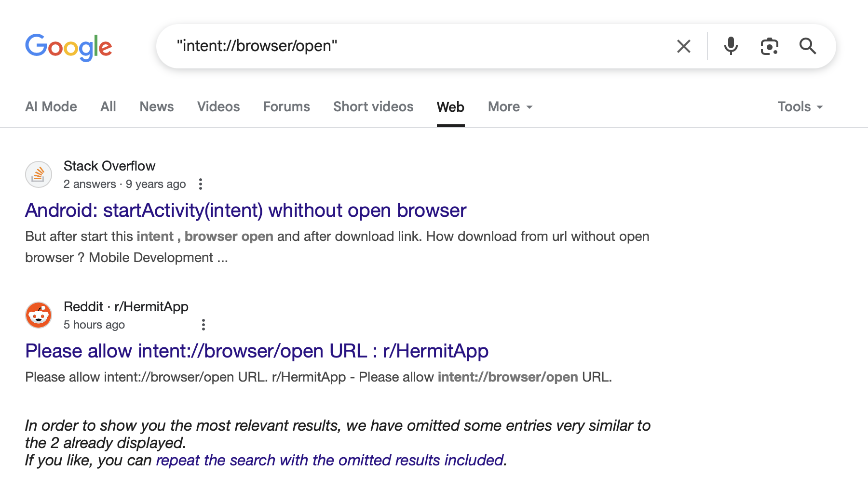Start voice search with microphone icon
The height and width of the screenshot is (502, 868).
click(x=731, y=46)
